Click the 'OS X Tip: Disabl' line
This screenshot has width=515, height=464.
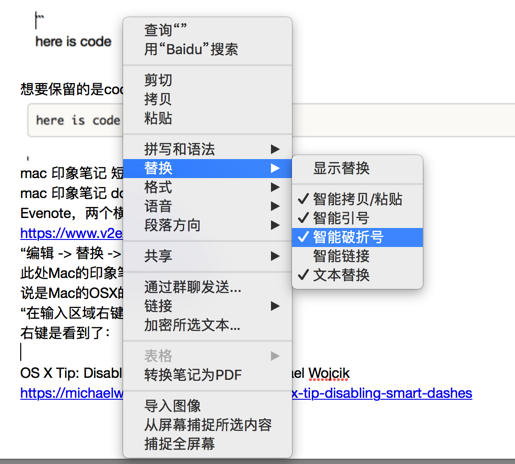point(71,373)
